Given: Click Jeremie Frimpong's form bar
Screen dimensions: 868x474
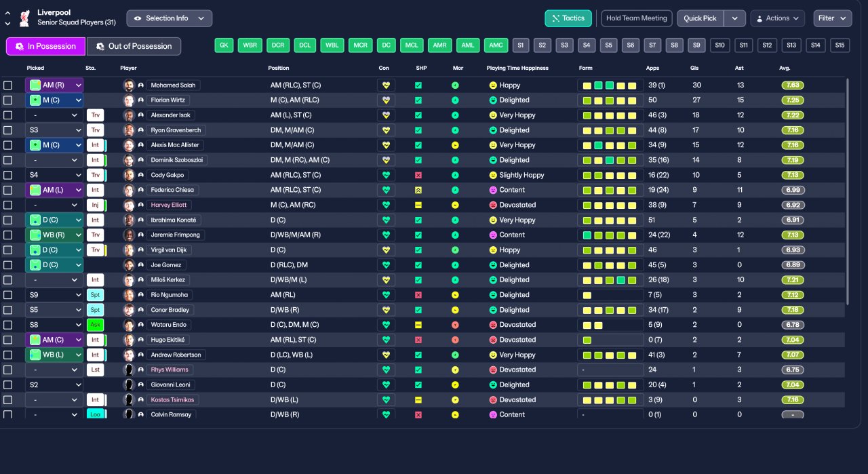Looking at the screenshot, I should (x=610, y=235).
